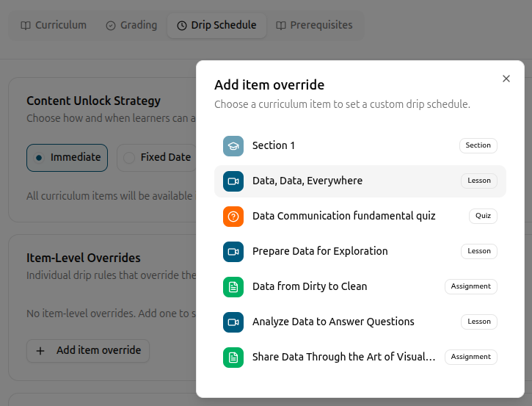Close the Add item override dialog

pyautogui.click(x=506, y=79)
